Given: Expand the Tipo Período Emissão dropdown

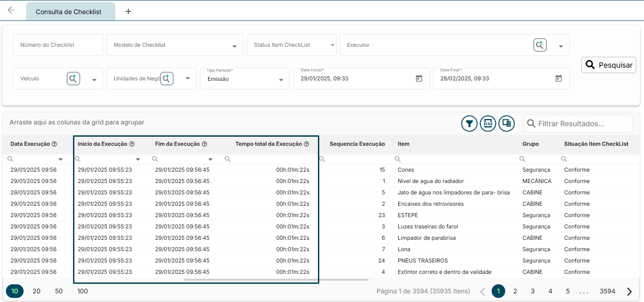Looking at the screenshot, I should (280, 80).
